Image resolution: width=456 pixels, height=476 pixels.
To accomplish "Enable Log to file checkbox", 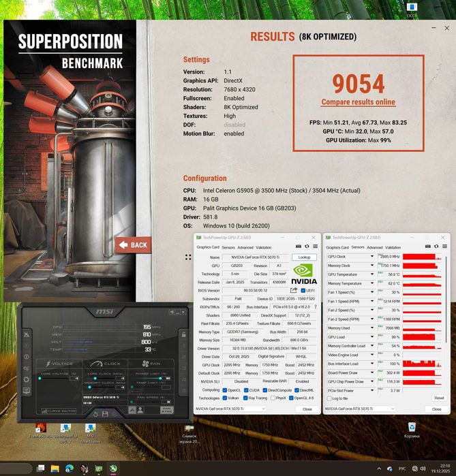I will tap(329, 398).
